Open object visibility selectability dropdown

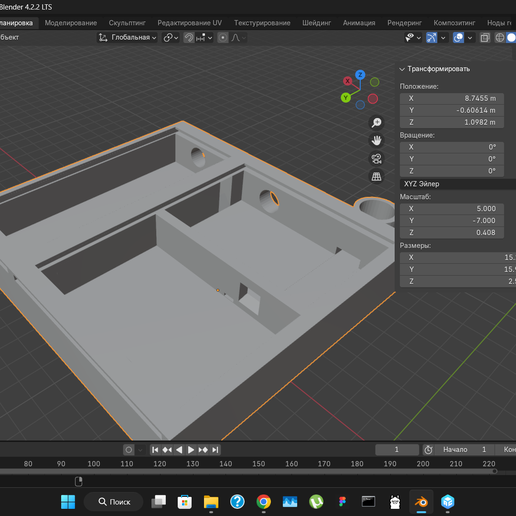point(413,38)
